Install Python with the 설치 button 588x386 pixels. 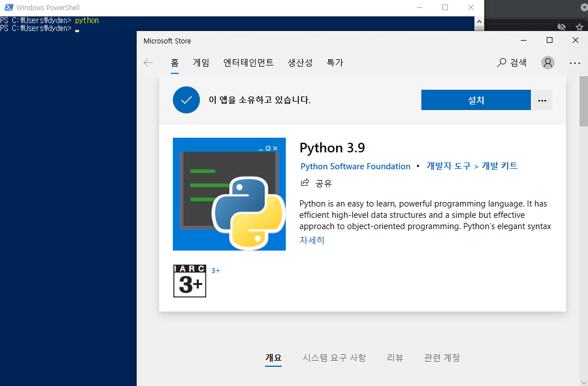click(x=476, y=100)
